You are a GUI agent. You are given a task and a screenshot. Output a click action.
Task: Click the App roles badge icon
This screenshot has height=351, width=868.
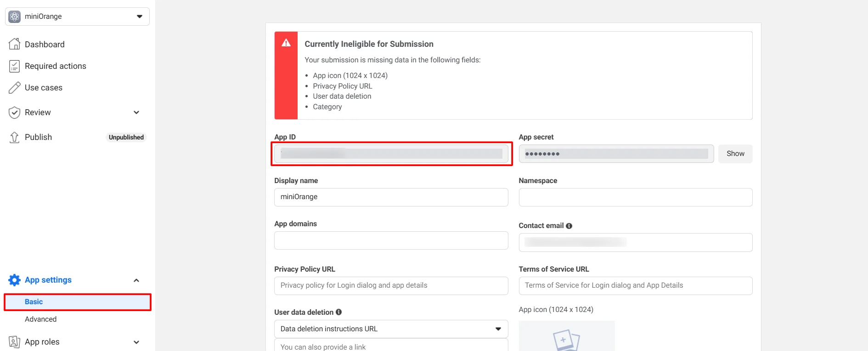[15, 342]
